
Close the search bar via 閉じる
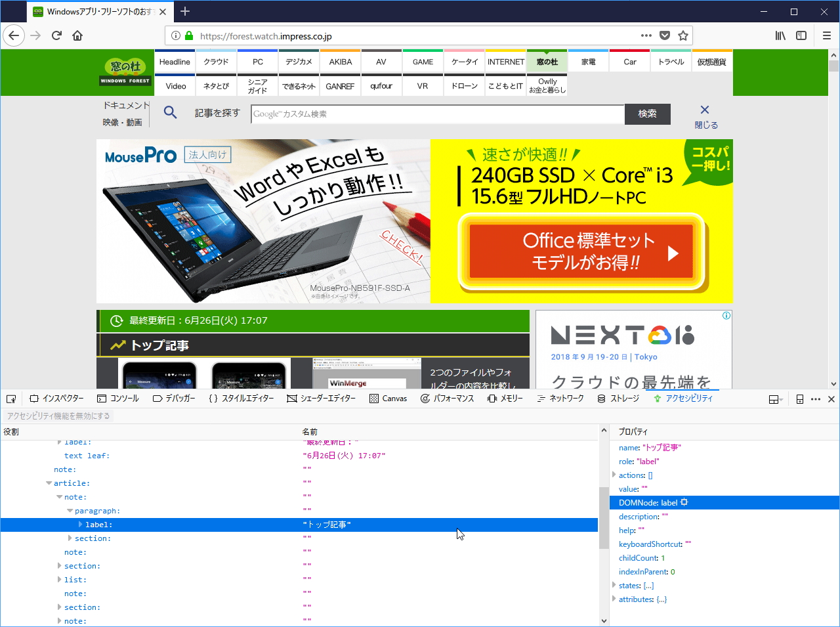point(704,114)
